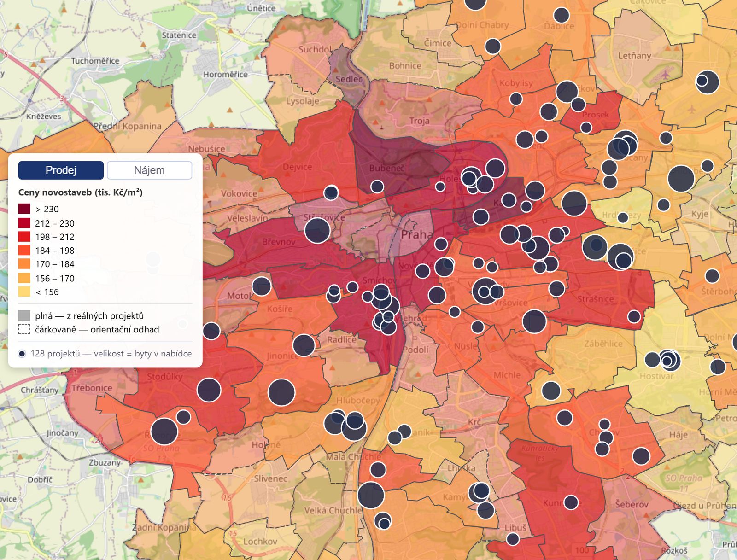Click the Michle district label
This screenshot has width=737, height=560.
coord(507,375)
